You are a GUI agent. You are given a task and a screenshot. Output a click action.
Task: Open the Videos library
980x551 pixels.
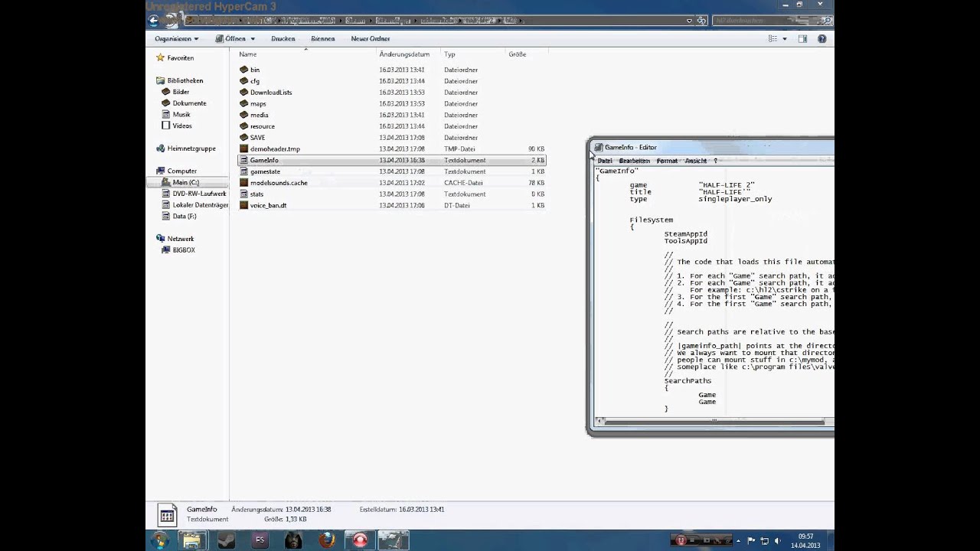(182, 126)
